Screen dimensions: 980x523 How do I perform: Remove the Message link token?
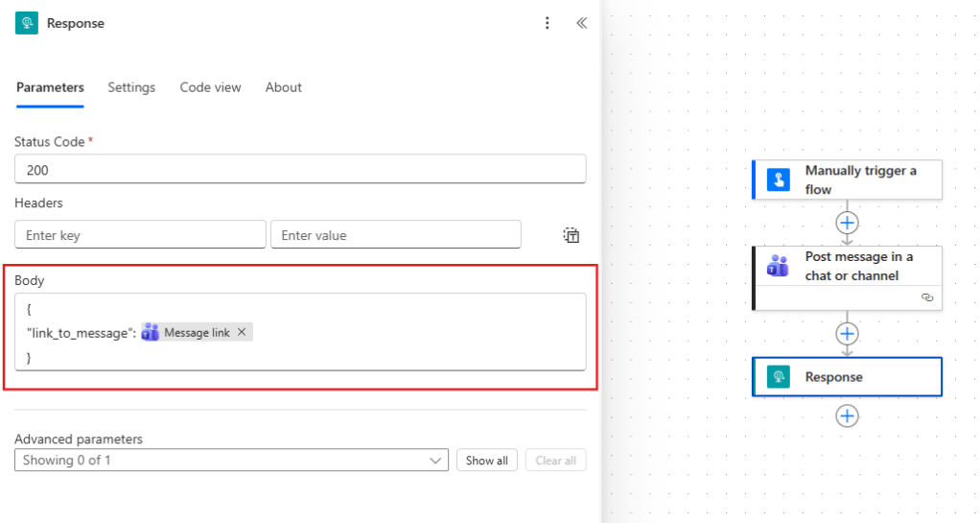coord(242,332)
